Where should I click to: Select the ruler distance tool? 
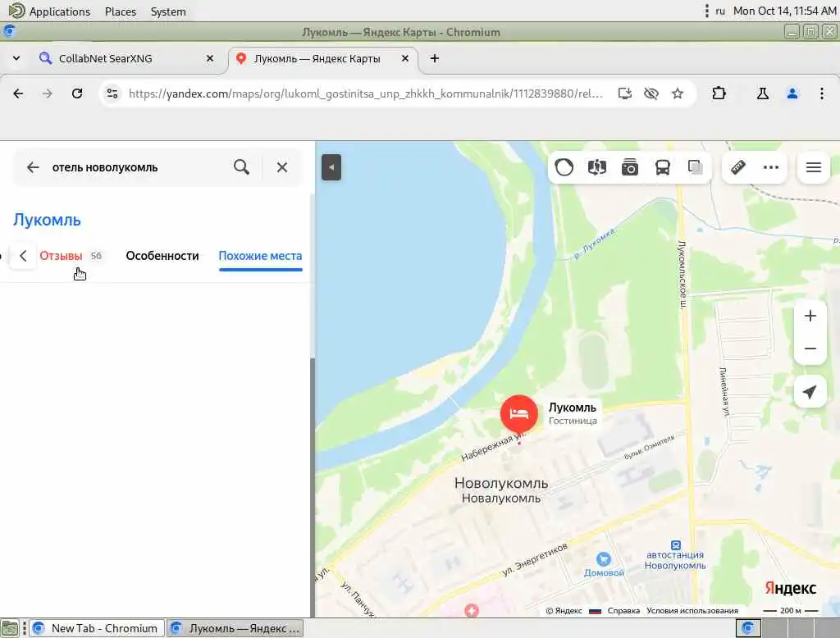tap(737, 167)
